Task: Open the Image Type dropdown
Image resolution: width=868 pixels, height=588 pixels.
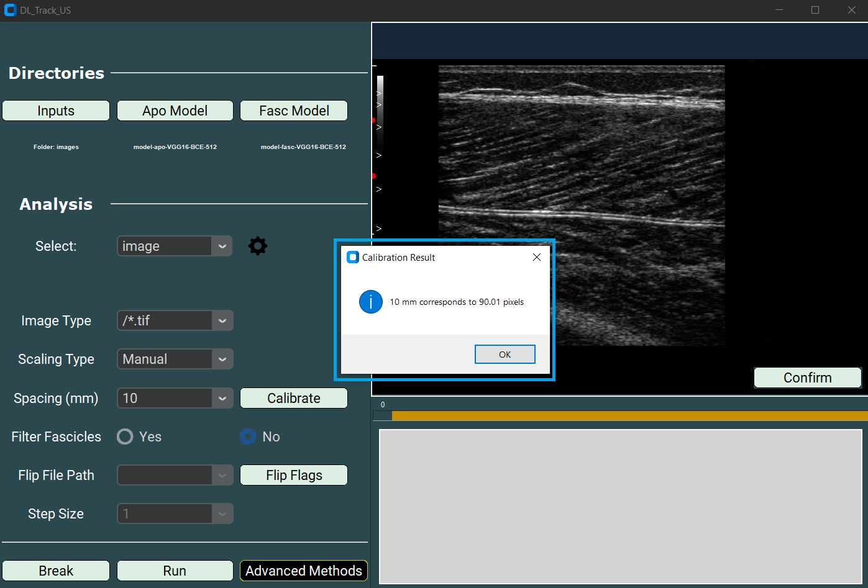Action: coord(222,321)
